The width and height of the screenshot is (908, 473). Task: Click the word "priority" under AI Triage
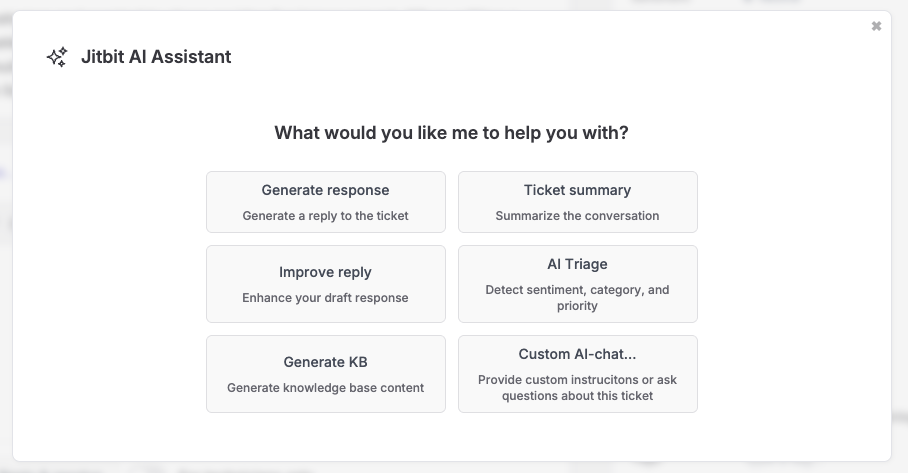[x=577, y=306]
